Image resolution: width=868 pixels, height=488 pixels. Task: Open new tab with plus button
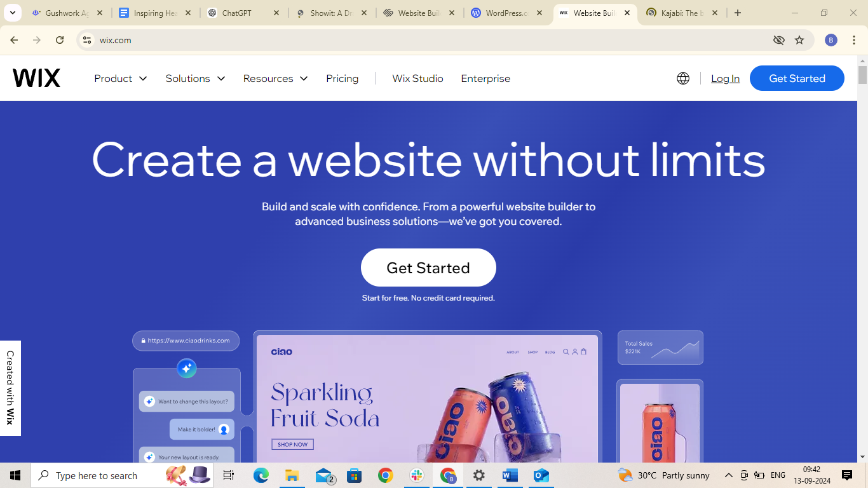(x=738, y=13)
